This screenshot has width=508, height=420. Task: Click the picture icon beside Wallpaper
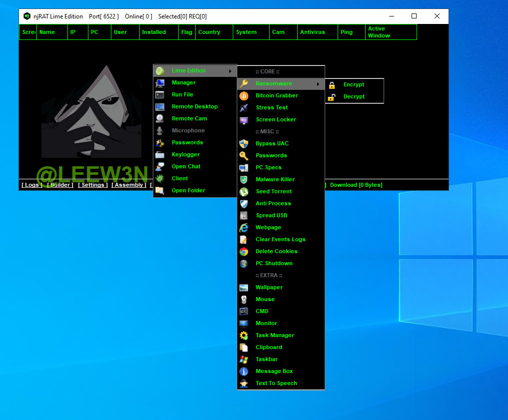click(244, 288)
